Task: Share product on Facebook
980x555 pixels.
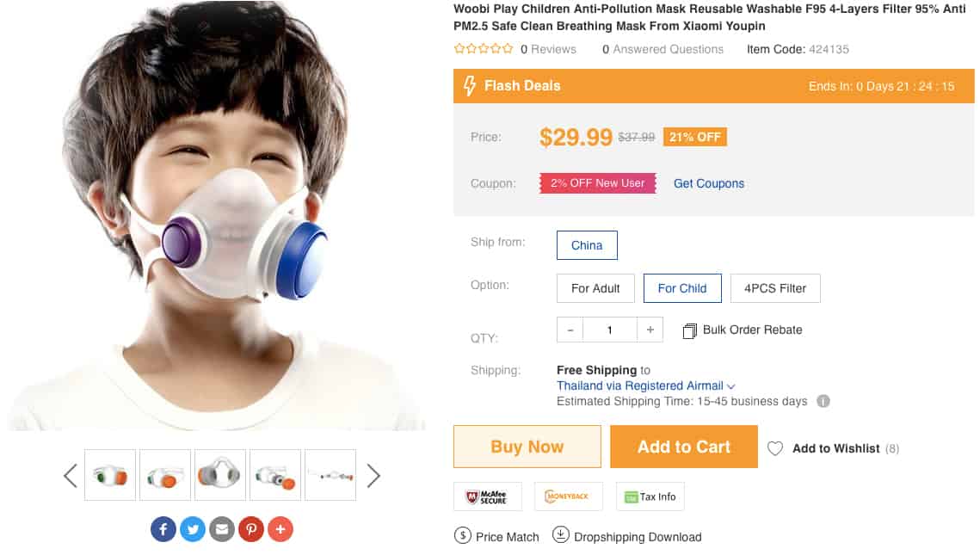Action: pos(163,528)
